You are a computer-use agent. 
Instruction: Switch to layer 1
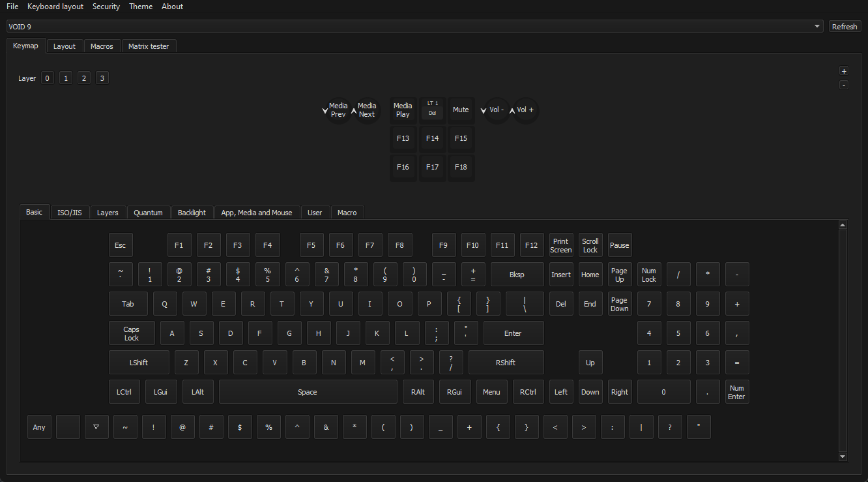(x=66, y=78)
